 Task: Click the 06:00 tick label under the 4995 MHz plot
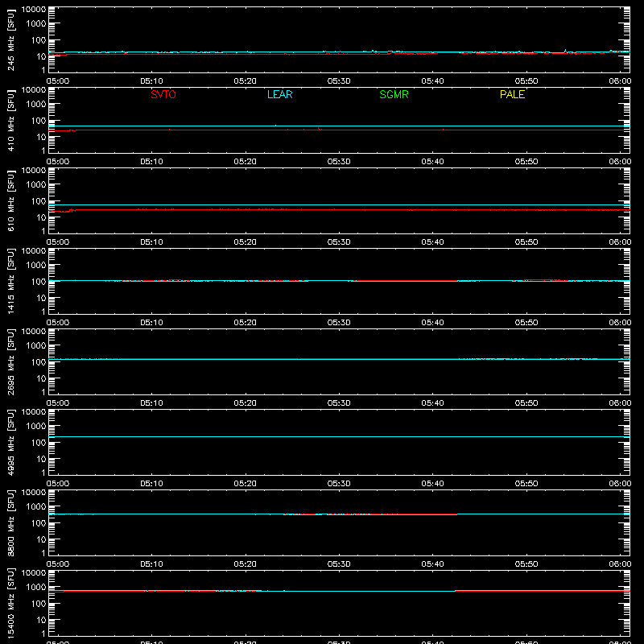tap(620, 484)
